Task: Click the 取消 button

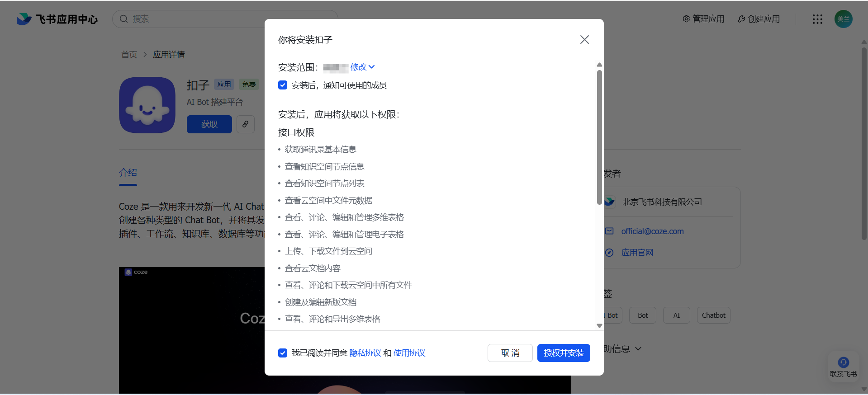Action: 510,353
